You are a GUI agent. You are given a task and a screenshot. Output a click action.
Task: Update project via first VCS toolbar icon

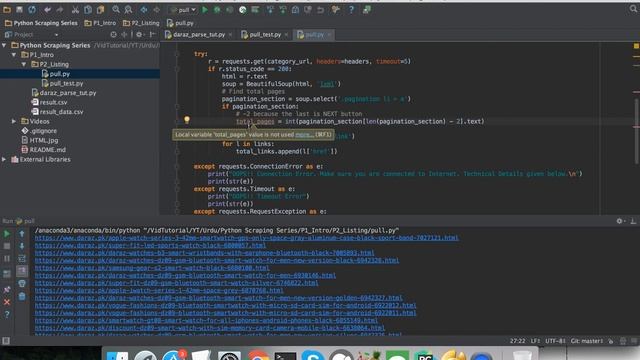tap(270, 9)
